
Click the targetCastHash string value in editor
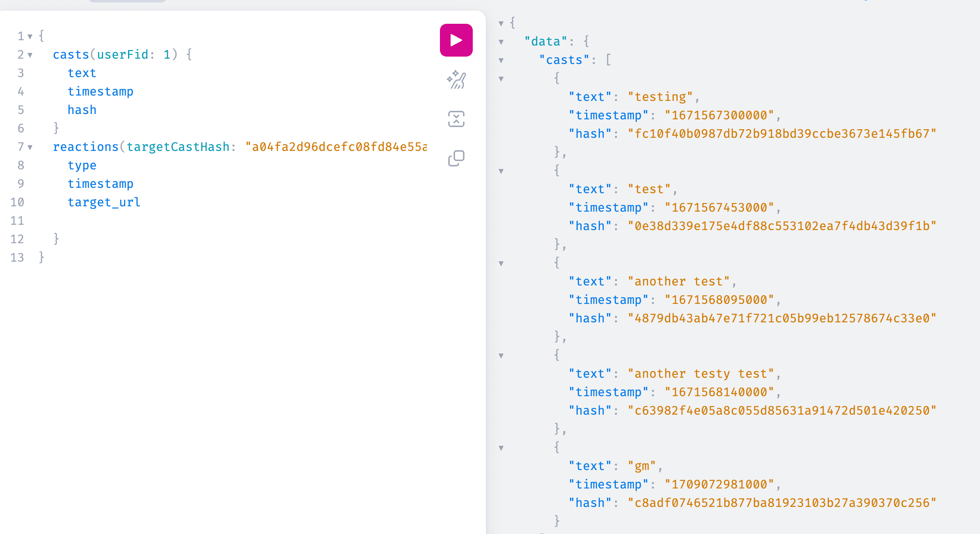tap(337, 147)
